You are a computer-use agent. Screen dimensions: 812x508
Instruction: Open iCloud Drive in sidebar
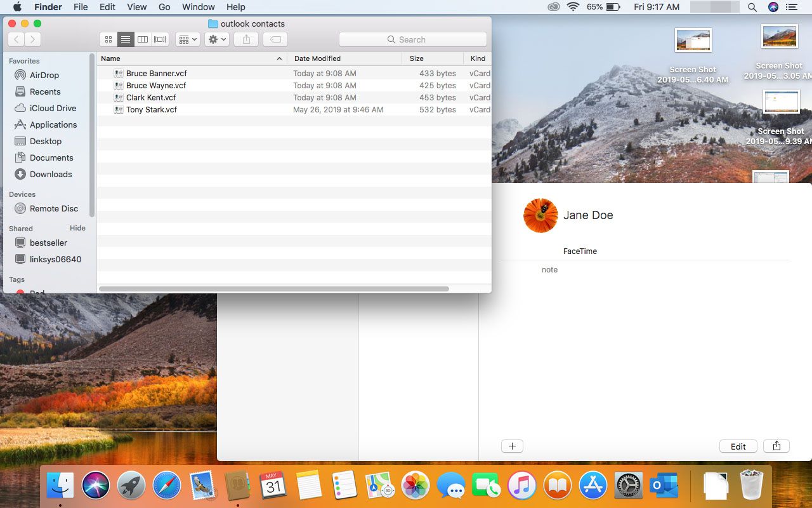click(53, 108)
